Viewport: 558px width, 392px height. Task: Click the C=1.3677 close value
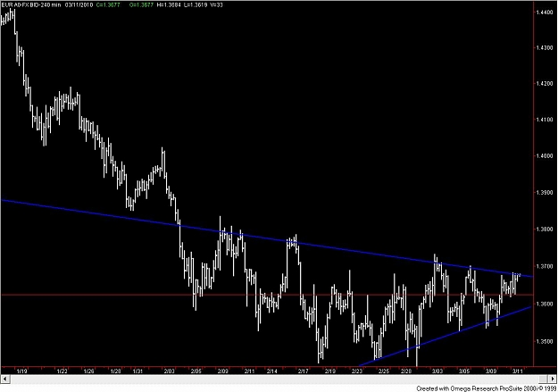click(x=108, y=5)
